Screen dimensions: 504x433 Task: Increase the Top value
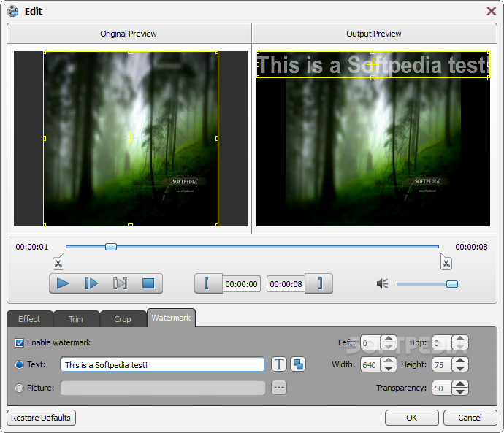(460, 340)
